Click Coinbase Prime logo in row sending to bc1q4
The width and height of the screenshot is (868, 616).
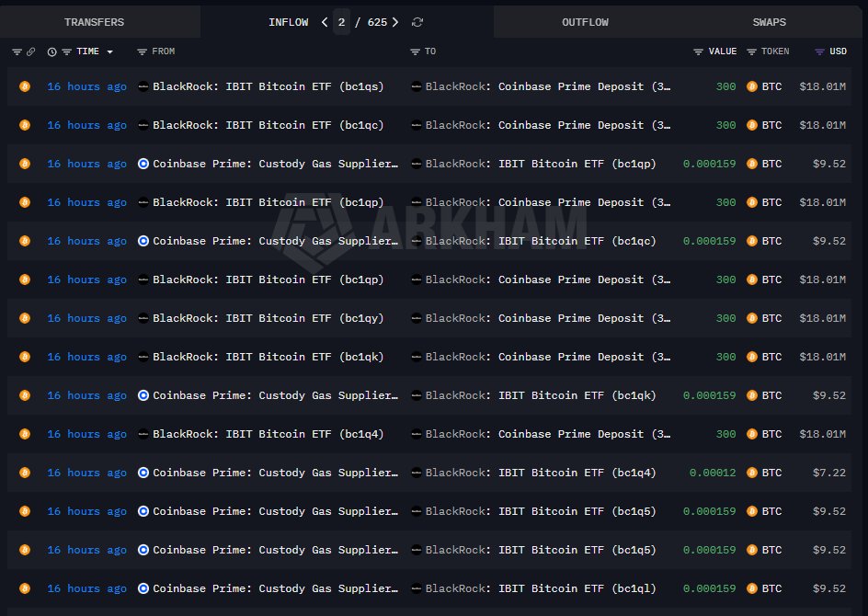(143, 473)
